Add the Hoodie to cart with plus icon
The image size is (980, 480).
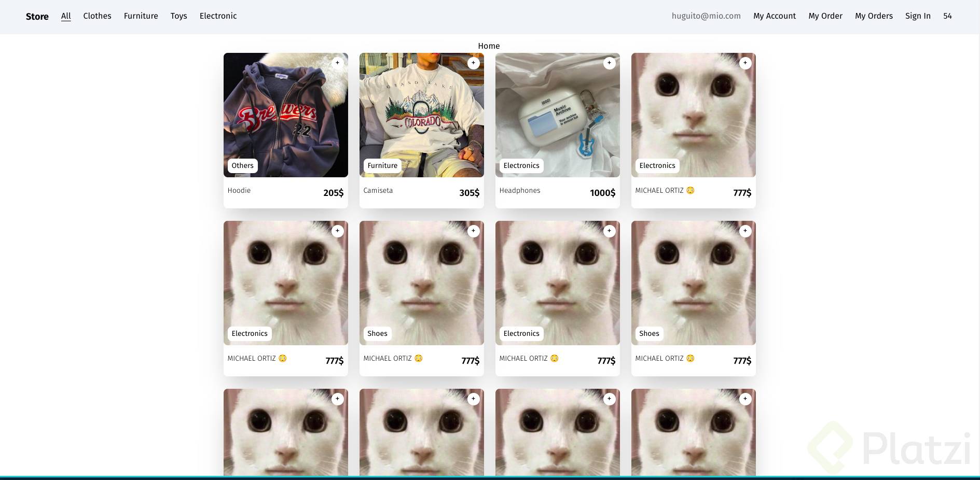[338, 63]
